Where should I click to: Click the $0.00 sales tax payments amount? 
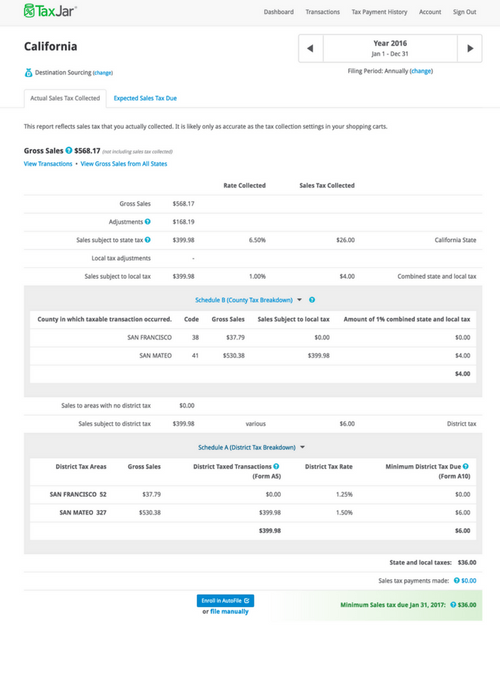469,581
